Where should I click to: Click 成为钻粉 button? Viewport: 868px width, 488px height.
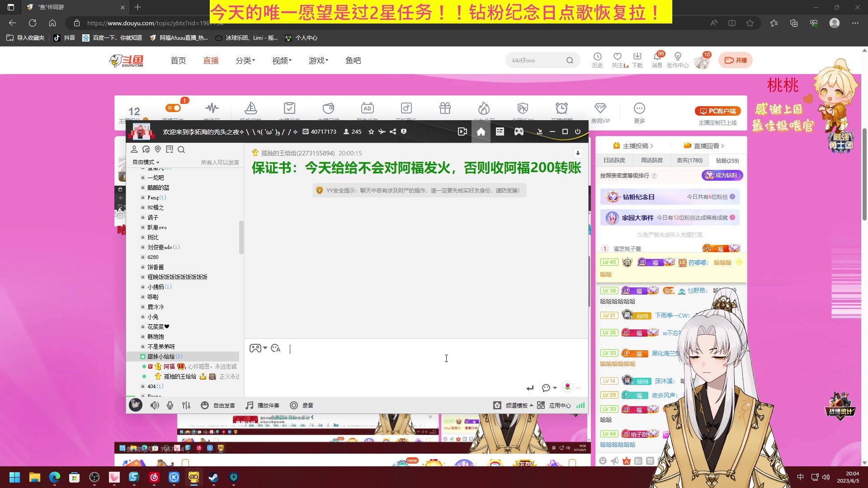722,175
